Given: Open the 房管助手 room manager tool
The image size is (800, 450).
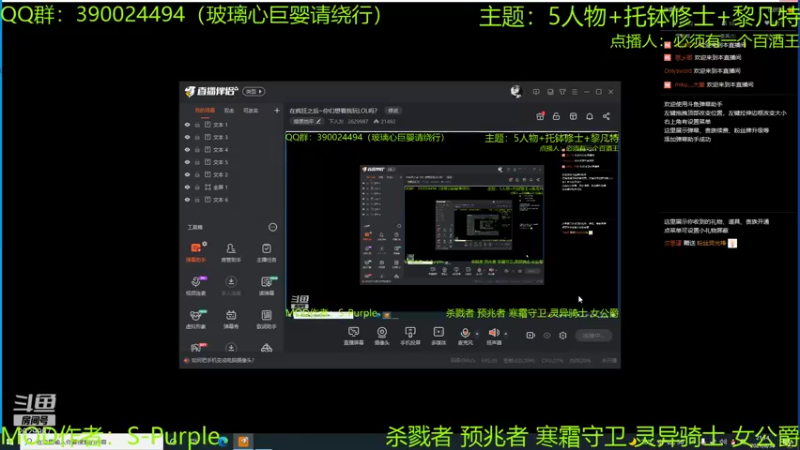Looking at the screenshot, I should [x=231, y=253].
